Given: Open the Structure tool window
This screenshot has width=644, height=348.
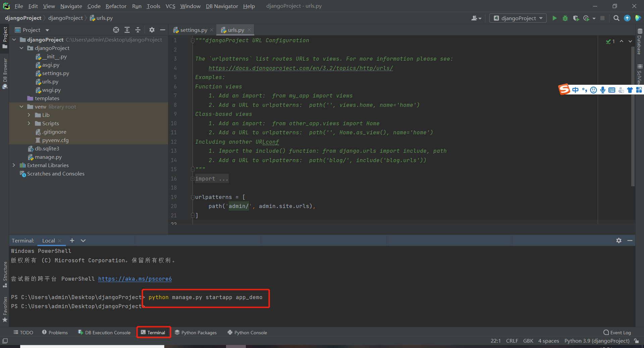Looking at the screenshot, I should [5, 274].
